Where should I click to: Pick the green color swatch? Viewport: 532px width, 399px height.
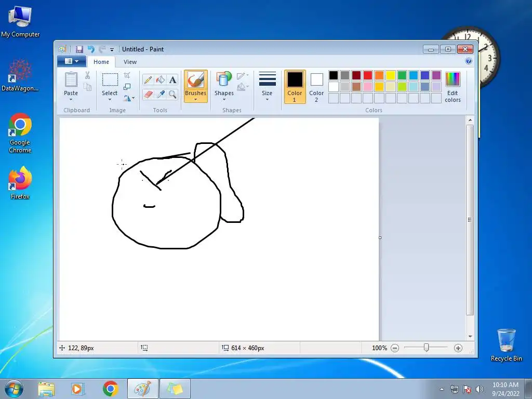tap(402, 75)
